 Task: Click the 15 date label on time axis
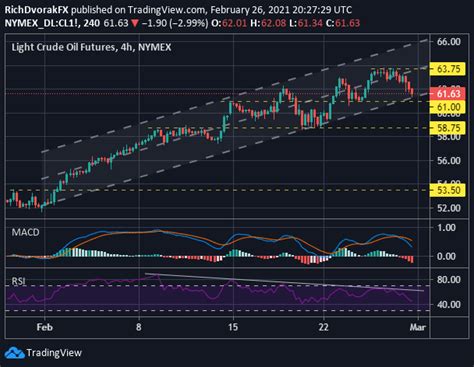pyautogui.click(x=233, y=327)
